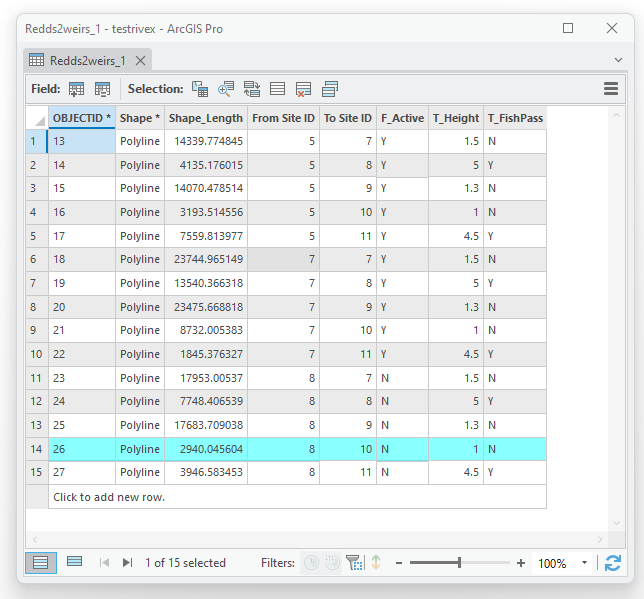The width and height of the screenshot is (644, 599).
Task: Click Clear selection icon
Action: tap(278, 89)
